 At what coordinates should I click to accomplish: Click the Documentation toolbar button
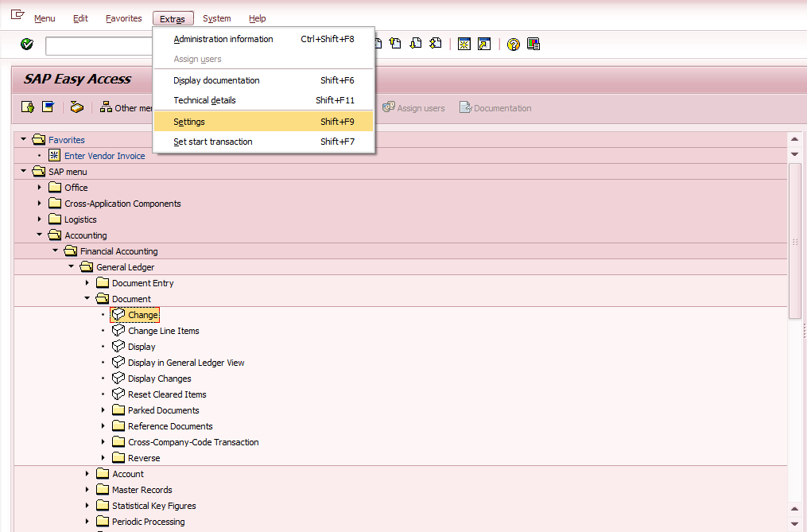point(495,107)
